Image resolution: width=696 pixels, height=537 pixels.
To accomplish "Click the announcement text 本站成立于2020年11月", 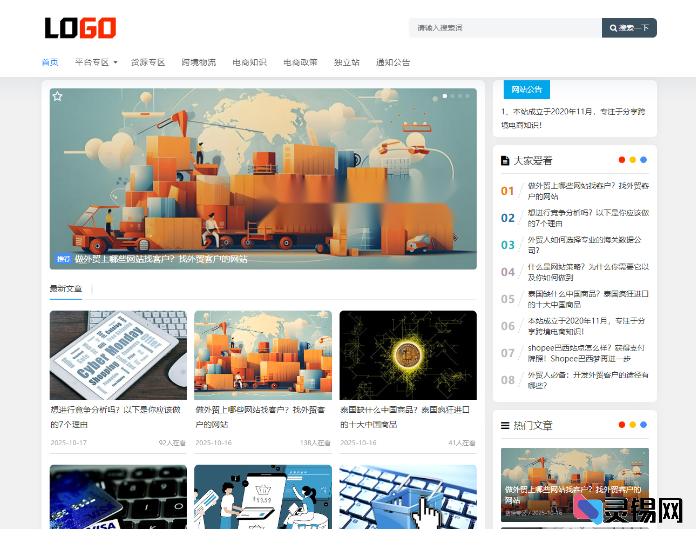I will tap(573, 118).
